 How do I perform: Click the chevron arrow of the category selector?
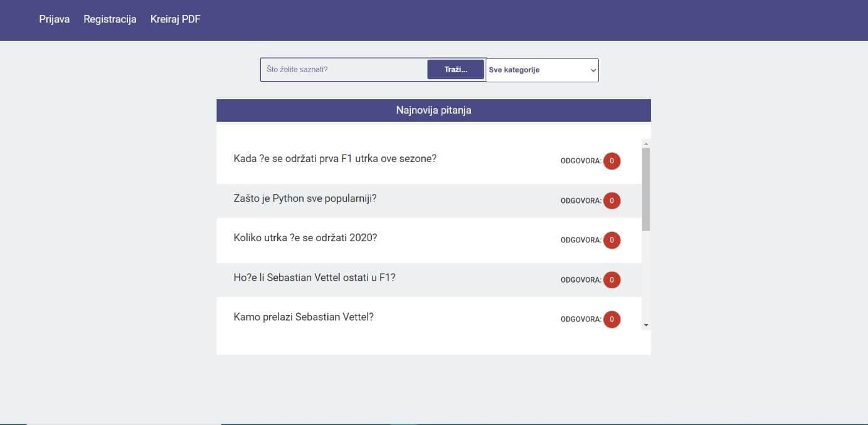(593, 70)
